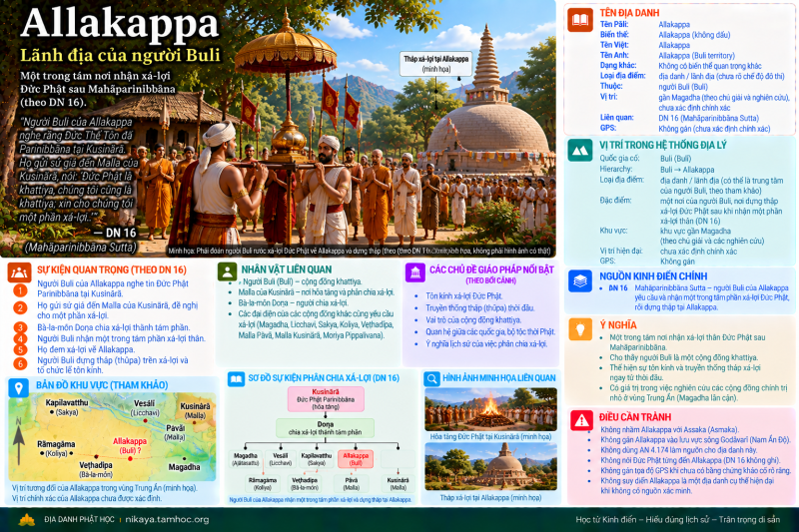Click the highlighted Allakappa (Buli) diagram node
Image resolution: width=799 pixels, height=532 pixels.
[x=356, y=459]
